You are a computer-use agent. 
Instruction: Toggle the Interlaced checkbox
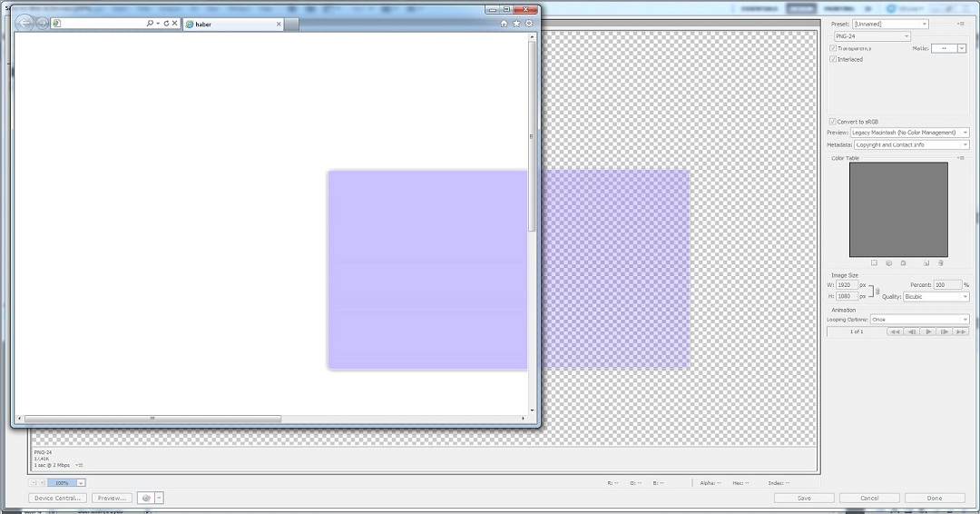tap(833, 59)
